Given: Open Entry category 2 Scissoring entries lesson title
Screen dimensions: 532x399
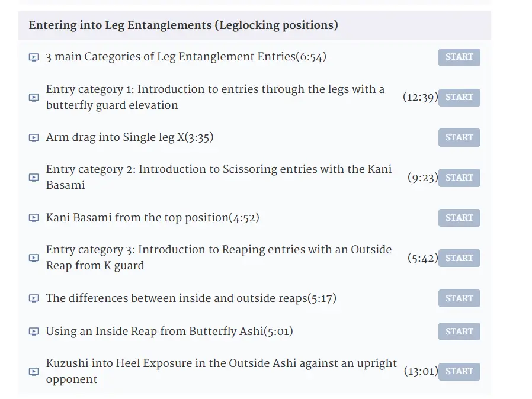Looking at the screenshot, I should click(x=219, y=177).
